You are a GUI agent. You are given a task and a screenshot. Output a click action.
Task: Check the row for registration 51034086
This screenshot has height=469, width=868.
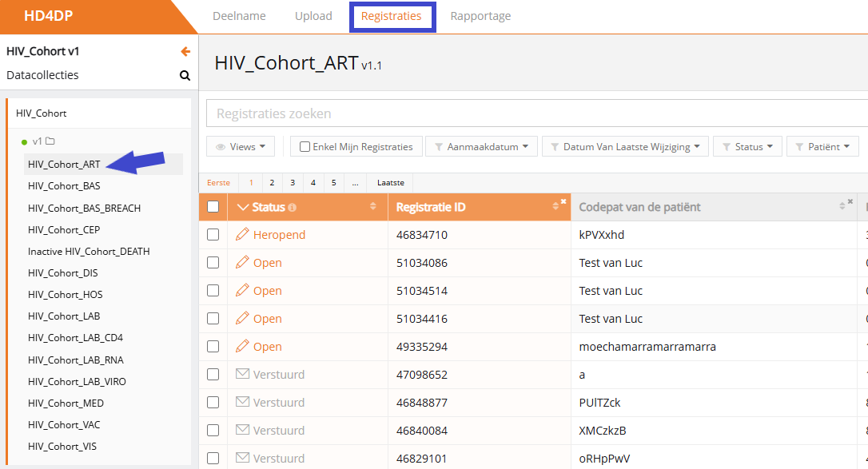[213, 263]
